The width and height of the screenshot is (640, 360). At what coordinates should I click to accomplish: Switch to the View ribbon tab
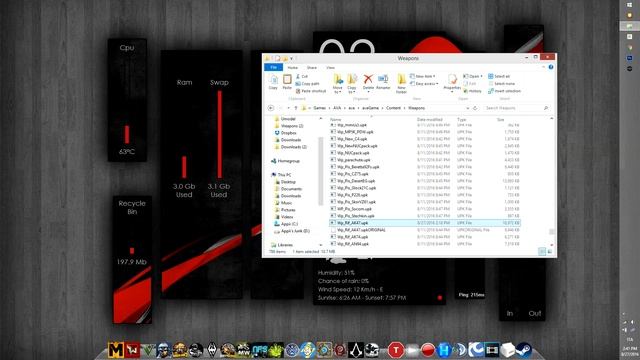pos(331,68)
